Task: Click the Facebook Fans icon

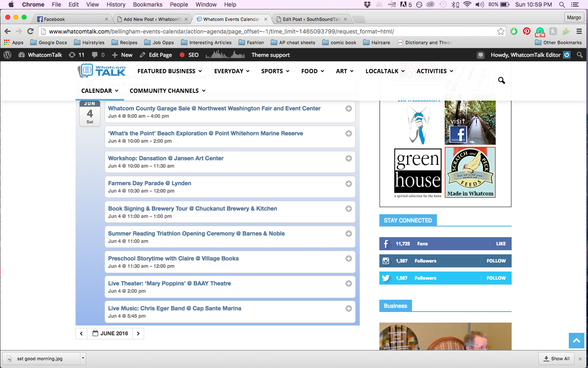Action: 386,244
